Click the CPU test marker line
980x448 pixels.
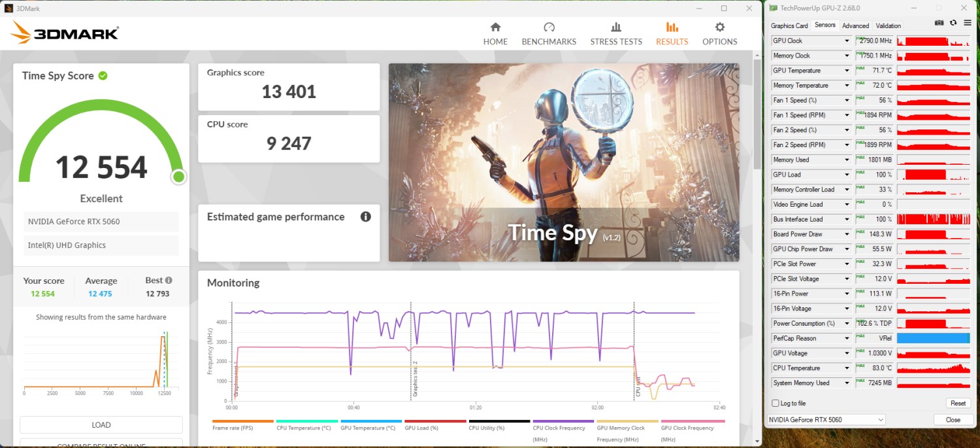pyautogui.click(x=634, y=351)
